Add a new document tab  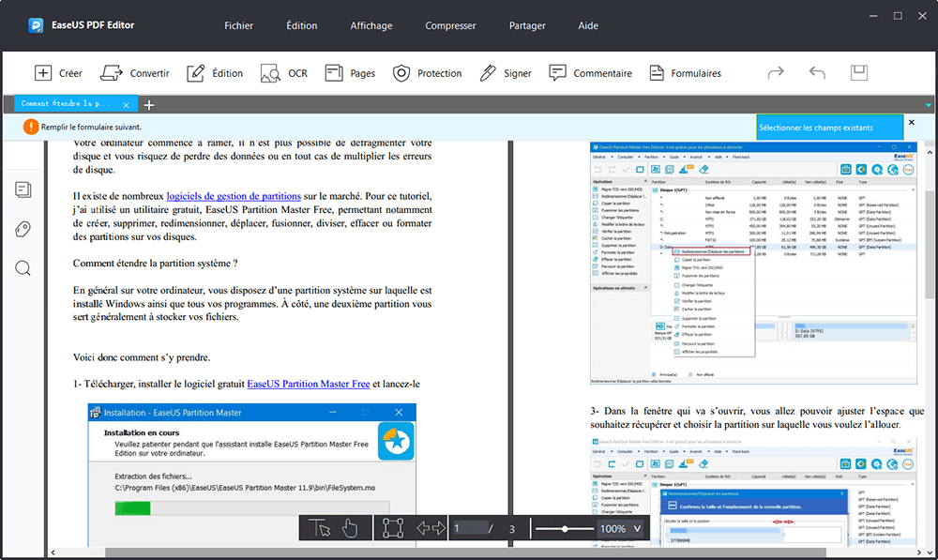pyautogui.click(x=149, y=105)
